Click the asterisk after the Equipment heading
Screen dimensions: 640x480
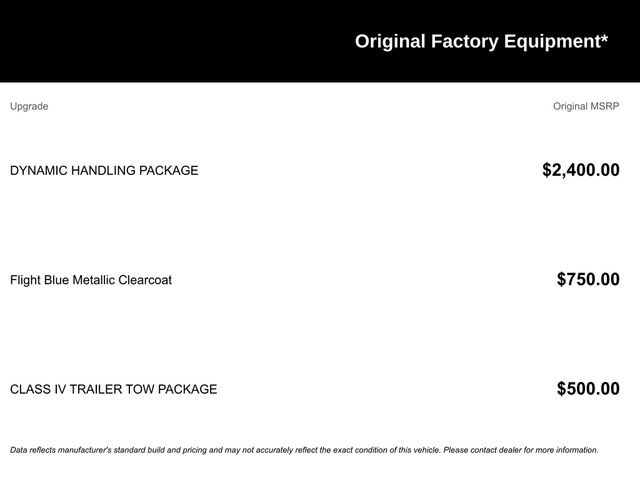[x=603, y=39]
